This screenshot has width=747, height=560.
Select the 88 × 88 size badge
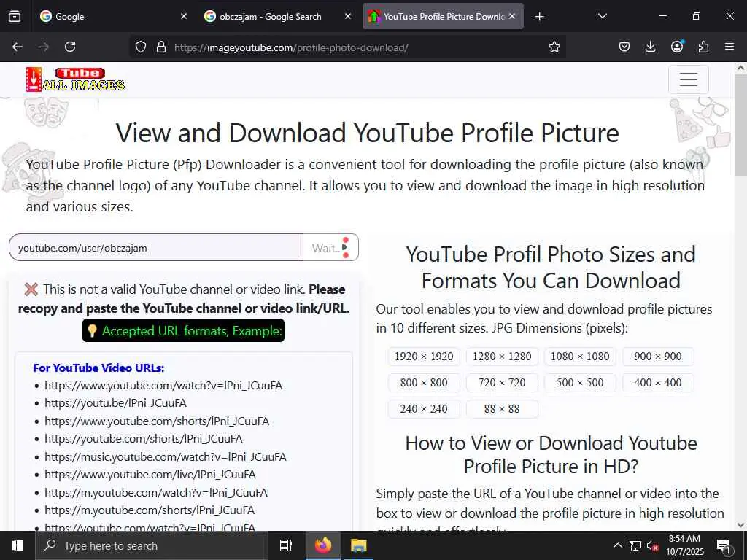[502, 408]
